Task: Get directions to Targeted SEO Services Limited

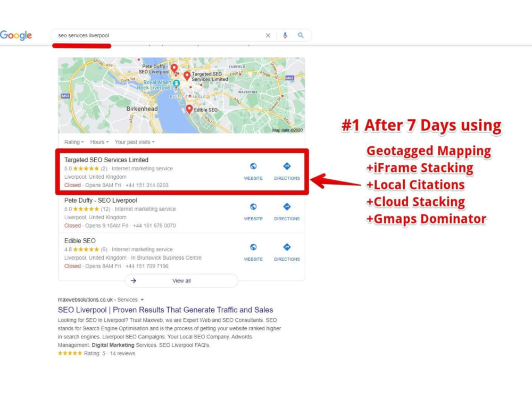Action: click(287, 166)
